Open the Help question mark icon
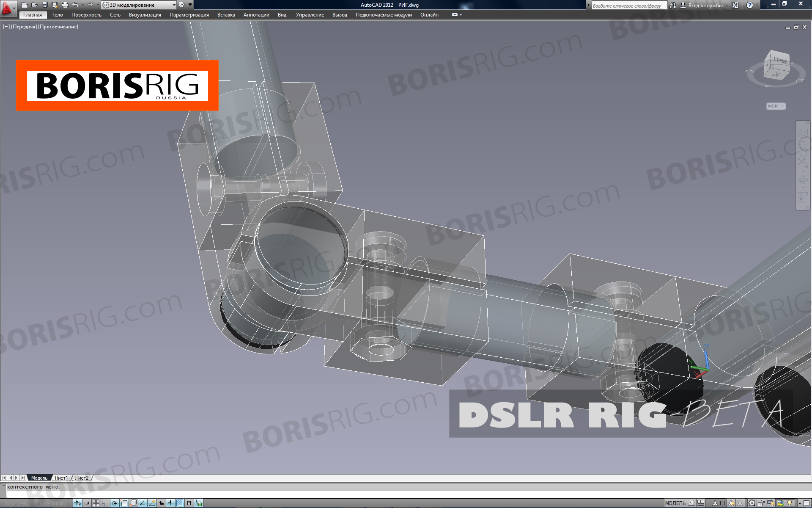 coord(750,5)
